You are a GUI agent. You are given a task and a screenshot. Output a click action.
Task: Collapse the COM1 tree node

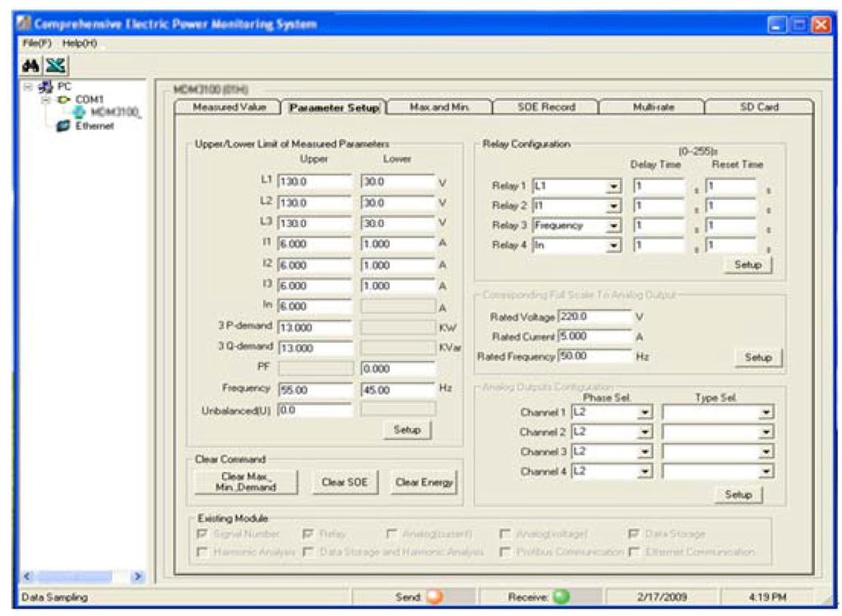point(47,100)
